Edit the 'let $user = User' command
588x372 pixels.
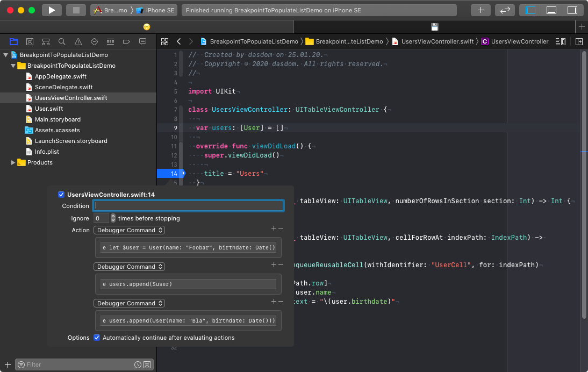click(x=188, y=247)
